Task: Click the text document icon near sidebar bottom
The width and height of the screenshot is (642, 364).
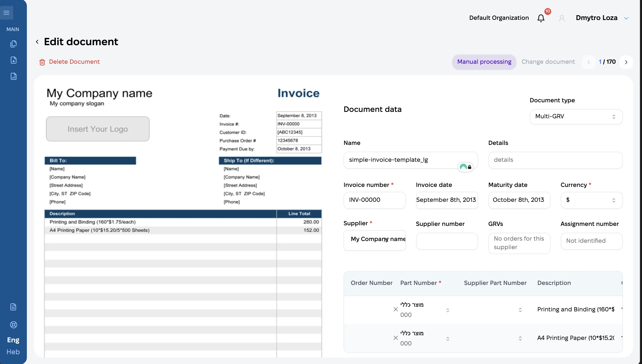Action: pos(13,307)
